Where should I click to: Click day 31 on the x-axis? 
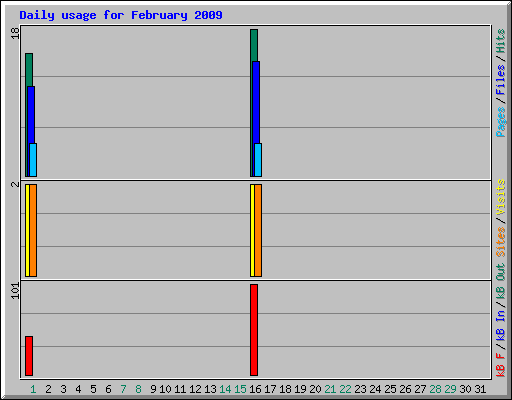(480, 389)
